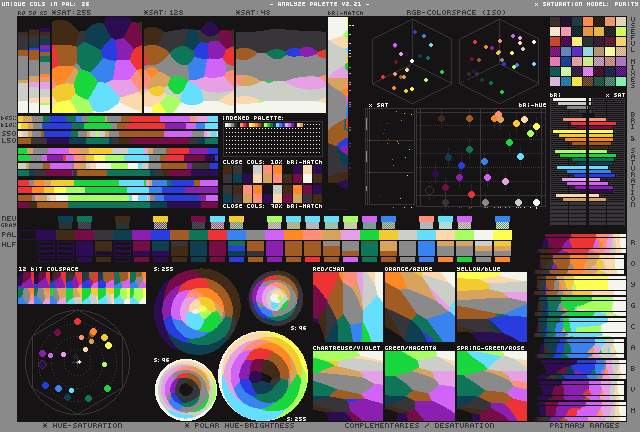Click 'Close cols: 10% bri-match' label
This screenshot has height=432, width=640.
click(x=272, y=162)
